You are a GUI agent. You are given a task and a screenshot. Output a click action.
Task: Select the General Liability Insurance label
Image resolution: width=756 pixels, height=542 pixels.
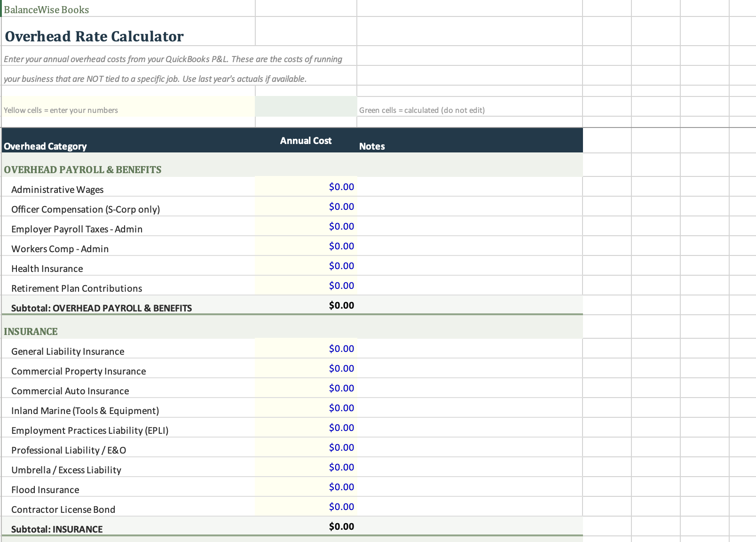[68, 351]
